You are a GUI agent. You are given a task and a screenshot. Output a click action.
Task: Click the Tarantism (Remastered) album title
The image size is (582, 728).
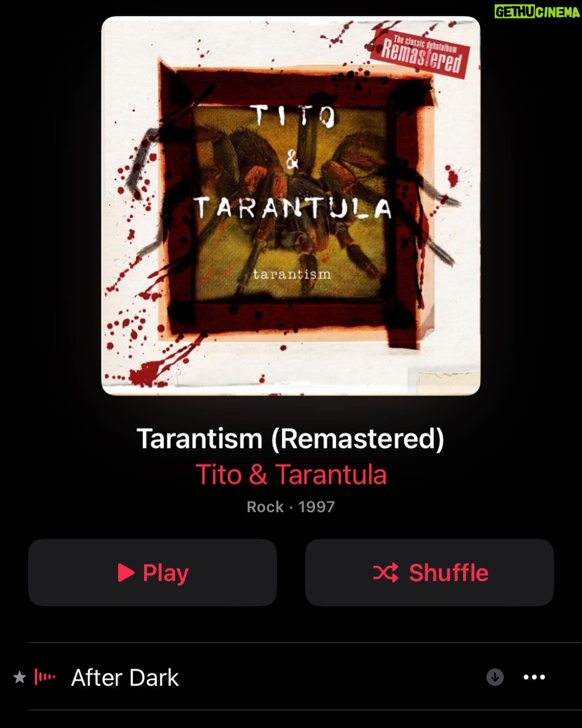coord(291,439)
